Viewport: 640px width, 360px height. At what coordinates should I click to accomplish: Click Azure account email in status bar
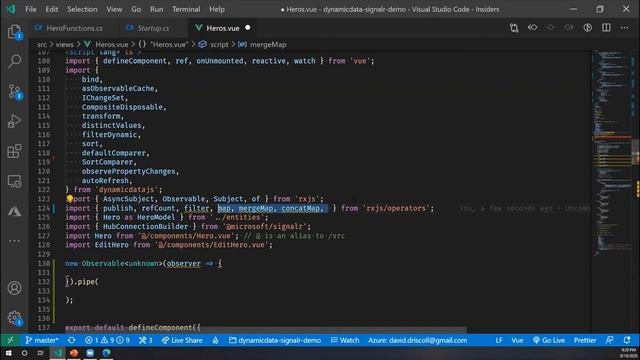click(418, 340)
